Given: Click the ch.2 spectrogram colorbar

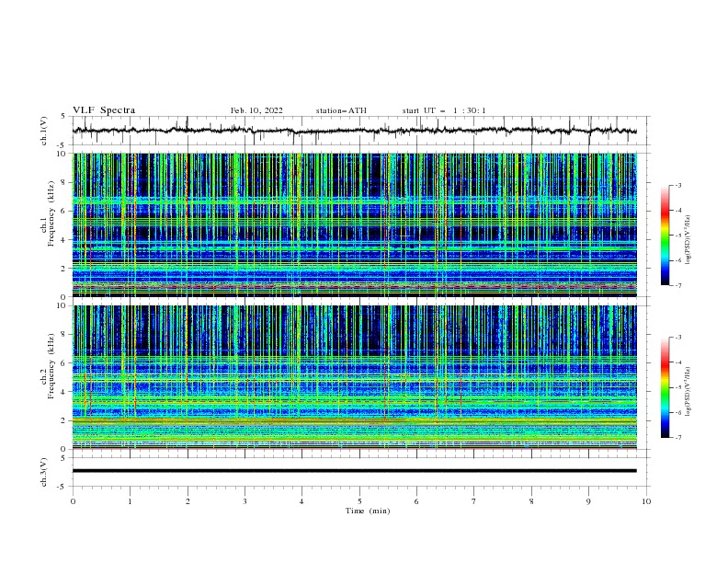Looking at the screenshot, I should click(x=665, y=387).
